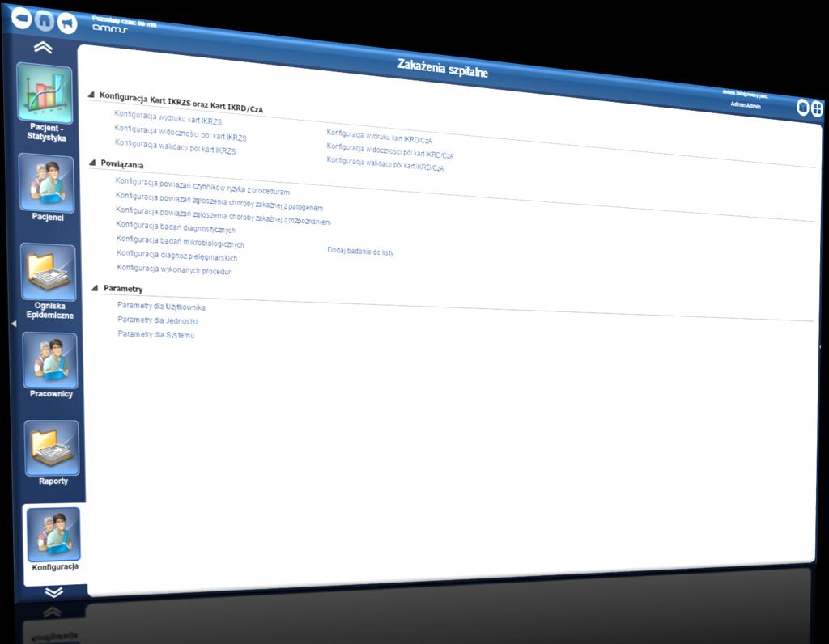Screen dimensions: 829x644
Task: Open powiązań zgłoszenia choroby z patogenem
Action: pos(219,201)
